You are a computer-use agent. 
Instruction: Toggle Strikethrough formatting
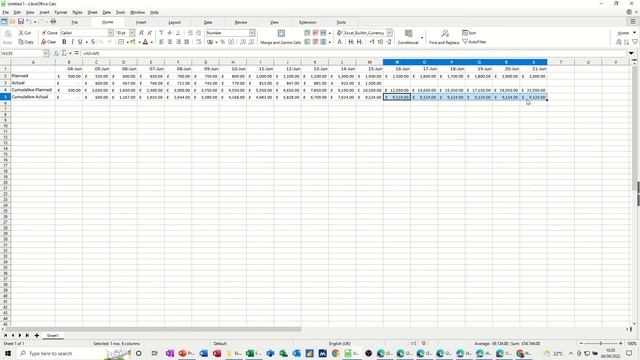pos(93,42)
